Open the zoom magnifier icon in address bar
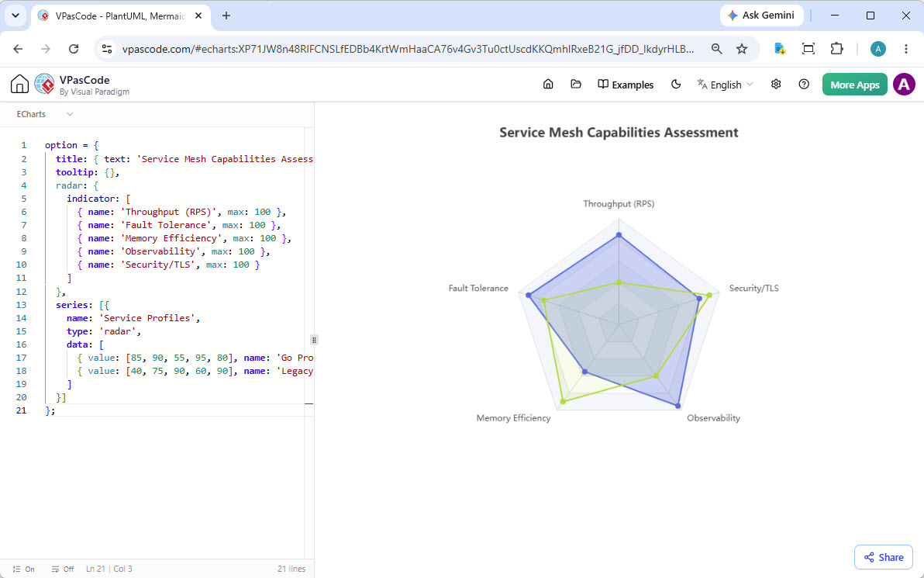Image resolution: width=924 pixels, height=578 pixels. click(716, 49)
